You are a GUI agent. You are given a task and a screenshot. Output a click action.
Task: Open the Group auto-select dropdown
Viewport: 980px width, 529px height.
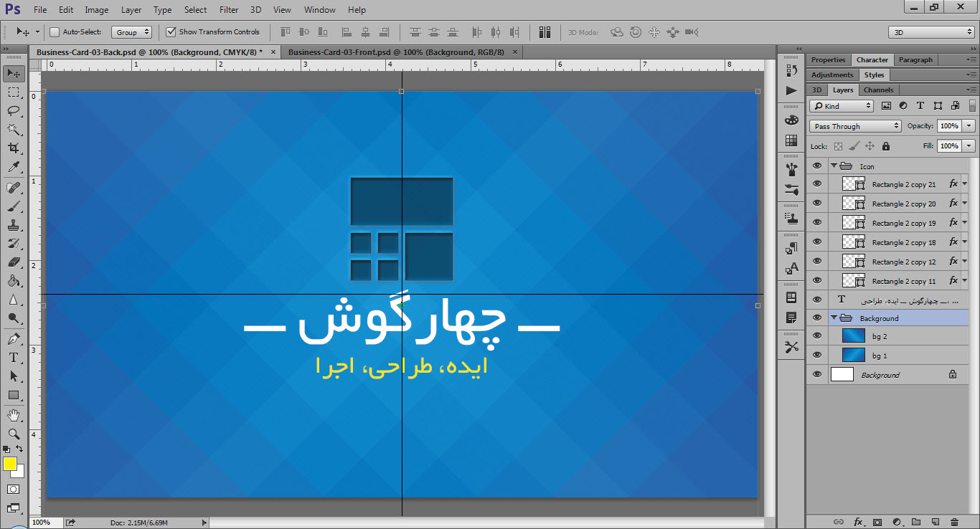point(132,32)
